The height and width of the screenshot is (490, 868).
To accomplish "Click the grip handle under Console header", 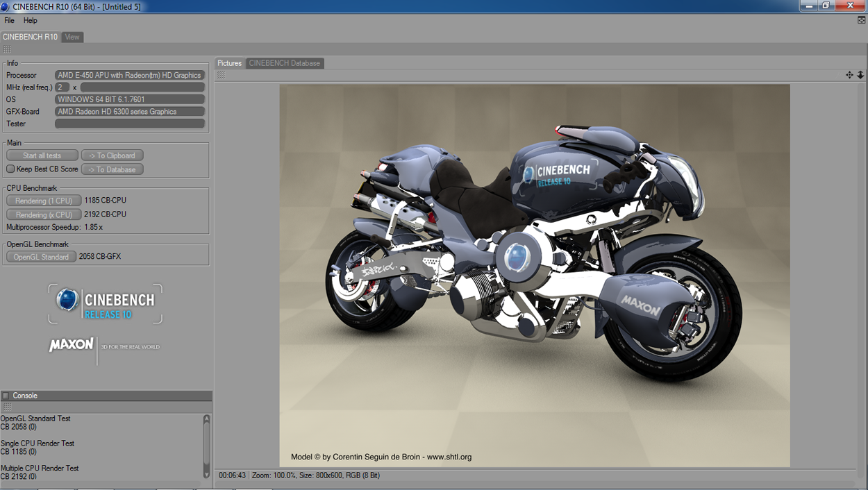I will point(7,407).
